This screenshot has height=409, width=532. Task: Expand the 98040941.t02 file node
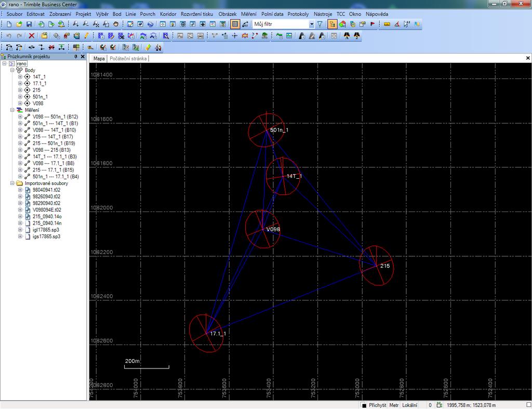(20, 190)
